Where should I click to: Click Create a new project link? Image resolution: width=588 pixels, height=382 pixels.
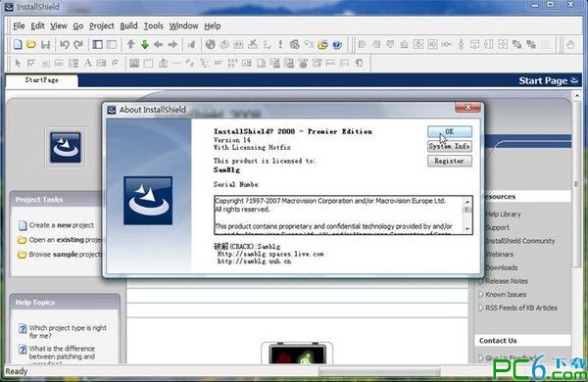61,225
